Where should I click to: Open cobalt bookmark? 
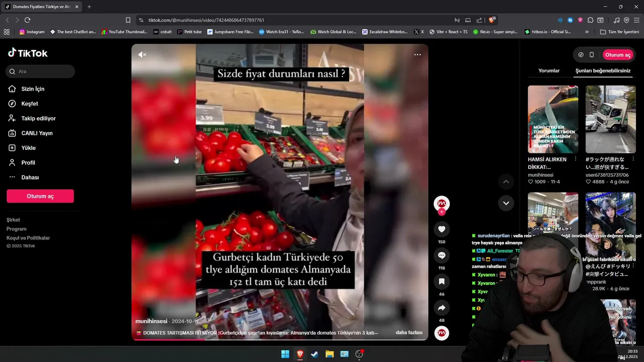click(x=163, y=32)
